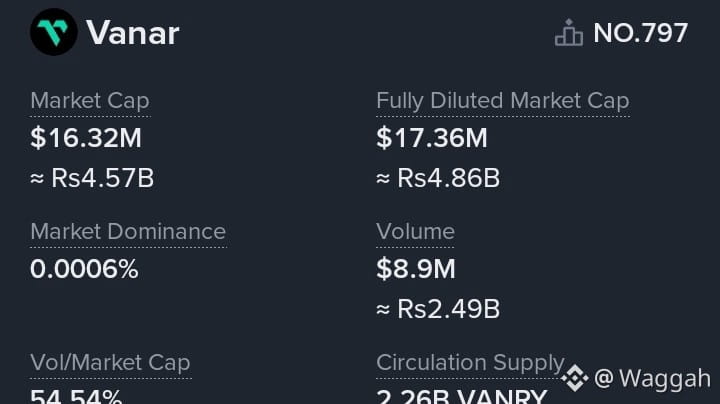Tap the Market Cap label

[90, 101]
